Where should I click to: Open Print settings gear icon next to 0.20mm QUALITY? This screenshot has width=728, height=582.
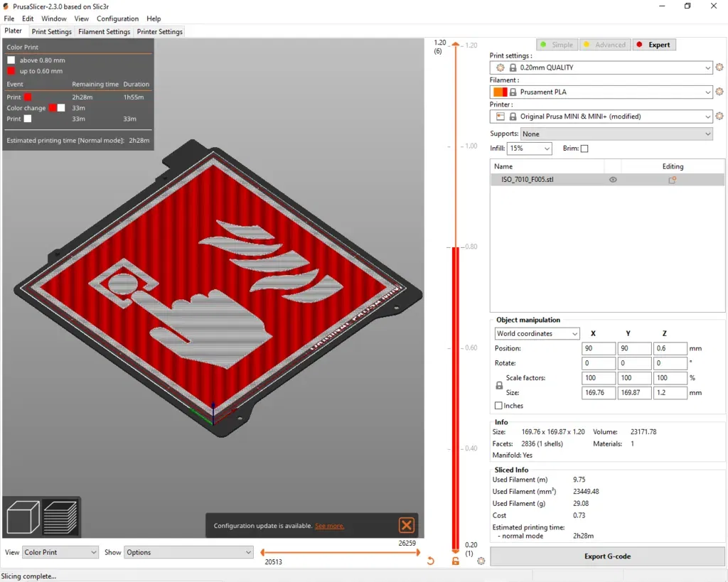pos(719,68)
